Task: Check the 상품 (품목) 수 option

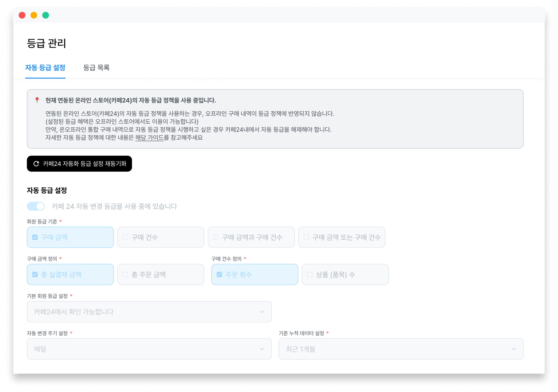Action: click(x=345, y=274)
